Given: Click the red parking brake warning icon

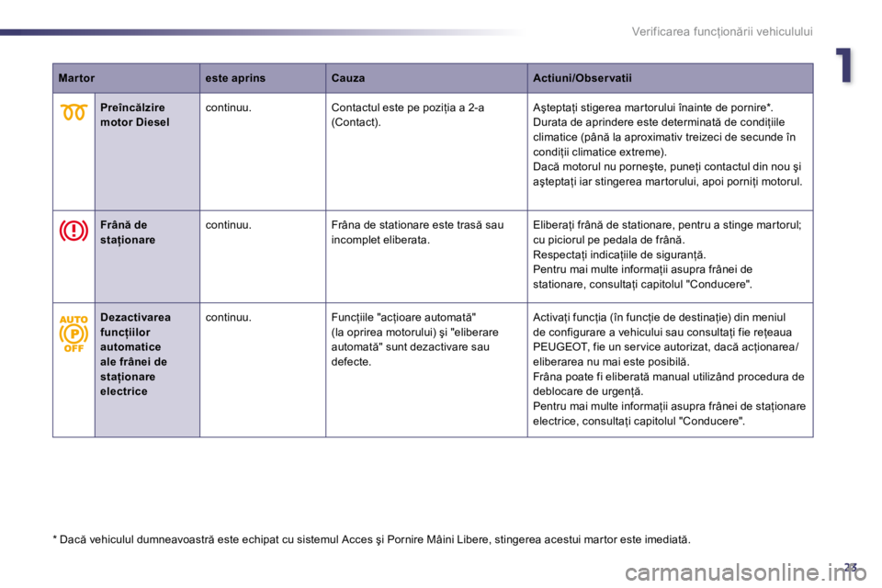Looking at the screenshot, I should 73,231.
